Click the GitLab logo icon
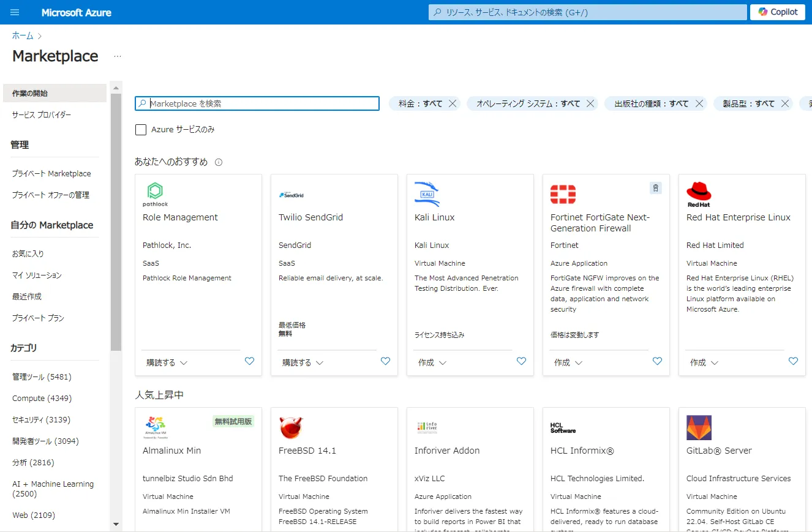The height and width of the screenshot is (532, 812). point(699,427)
